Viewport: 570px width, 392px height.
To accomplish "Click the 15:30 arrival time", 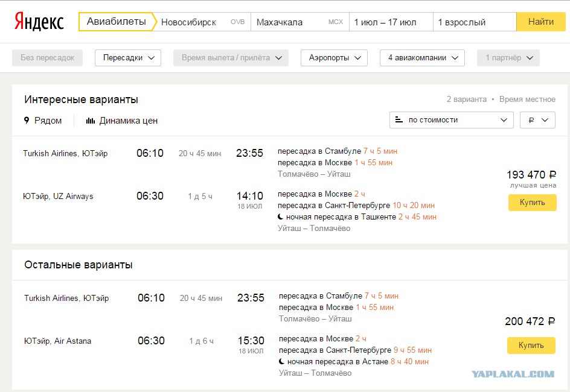I will point(251,341).
